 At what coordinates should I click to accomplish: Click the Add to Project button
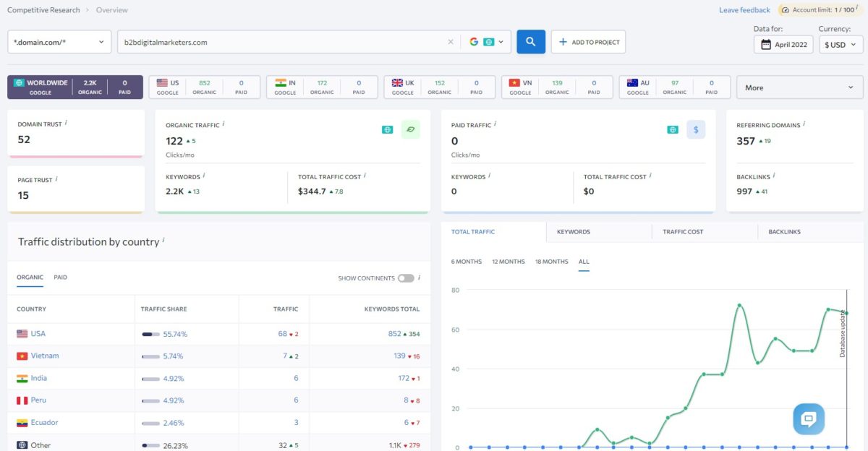click(588, 42)
